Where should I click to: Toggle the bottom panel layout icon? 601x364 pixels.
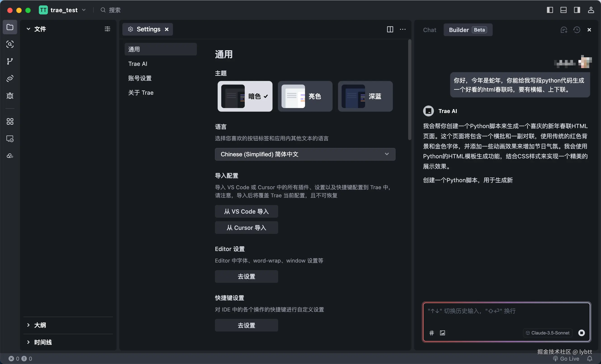click(563, 10)
